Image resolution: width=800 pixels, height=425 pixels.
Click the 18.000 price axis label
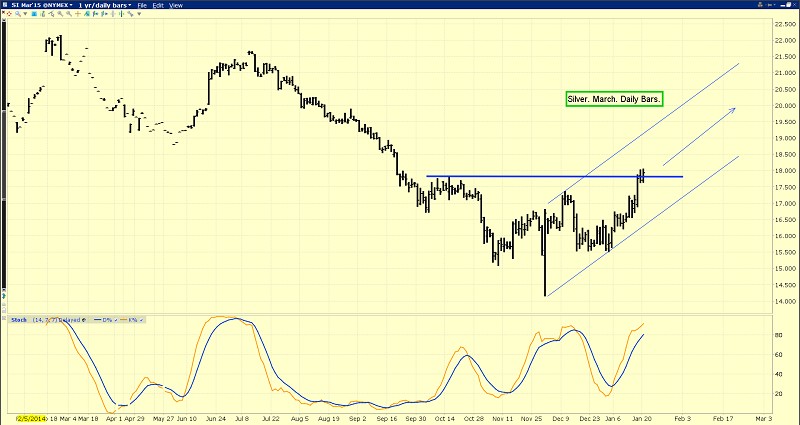(x=785, y=171)
